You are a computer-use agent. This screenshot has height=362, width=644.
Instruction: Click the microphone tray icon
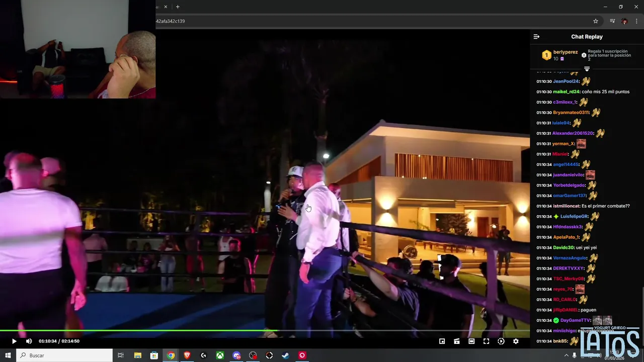[x=575, y=355]
